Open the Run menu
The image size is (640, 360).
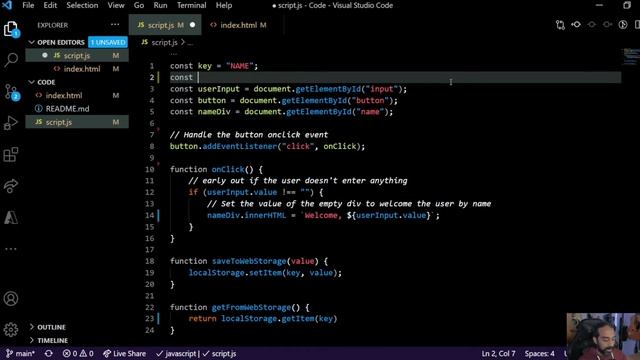click(160, 5)
